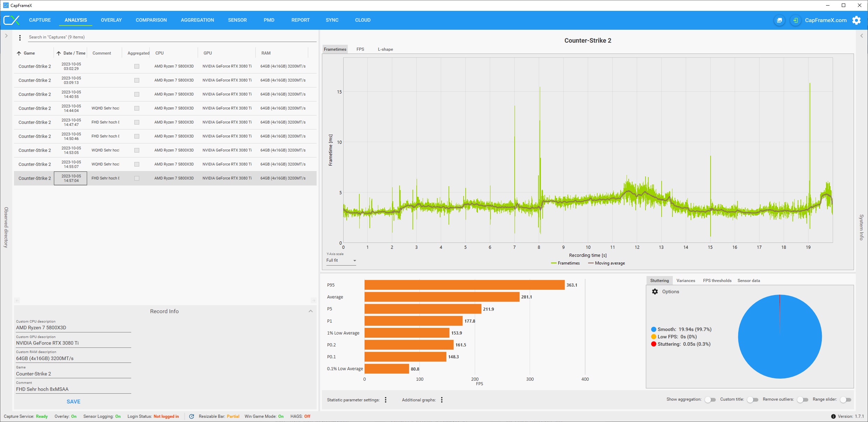Click the login icon in header
The image size is (868, 422).
click(x=795, y=20)
